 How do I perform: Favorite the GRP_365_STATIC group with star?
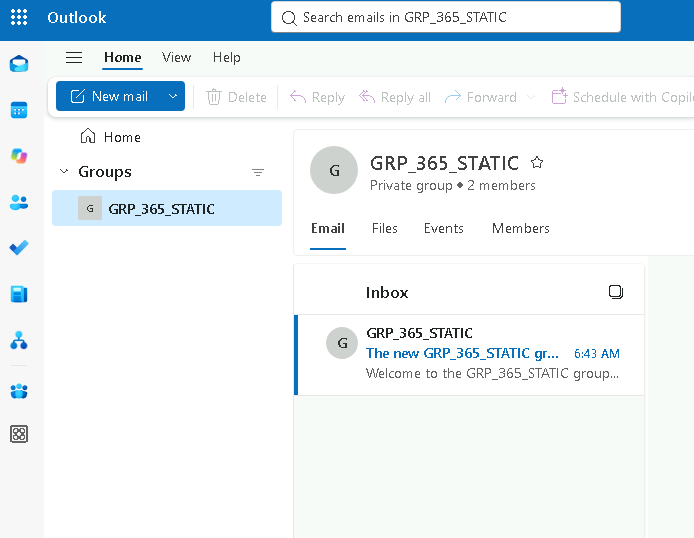click(x=537, y=163)
